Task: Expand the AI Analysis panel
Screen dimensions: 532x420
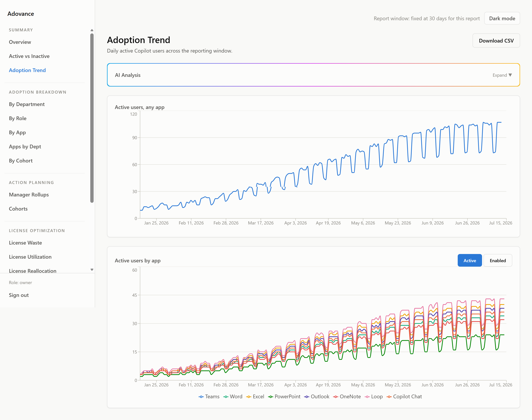Action: pyautogui.click(x=502, y=75)
